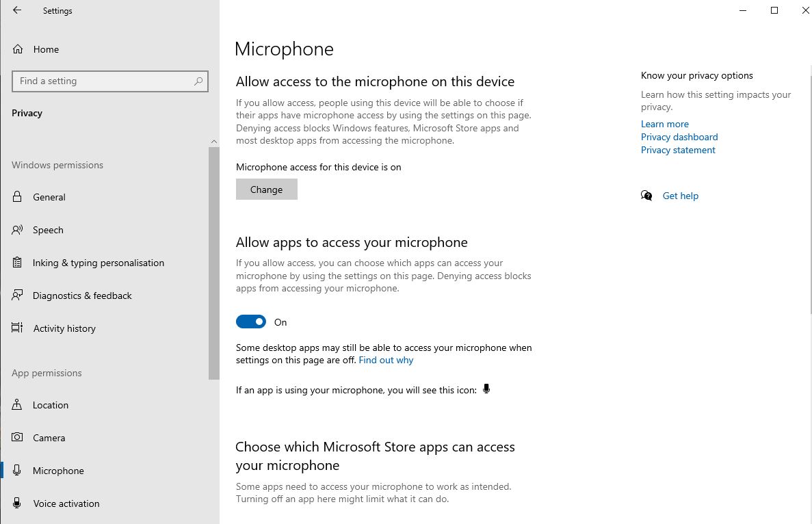812x524 pixels.
Task: Click the microphone-in-use indicator icon
Action: tap(486, 389)
